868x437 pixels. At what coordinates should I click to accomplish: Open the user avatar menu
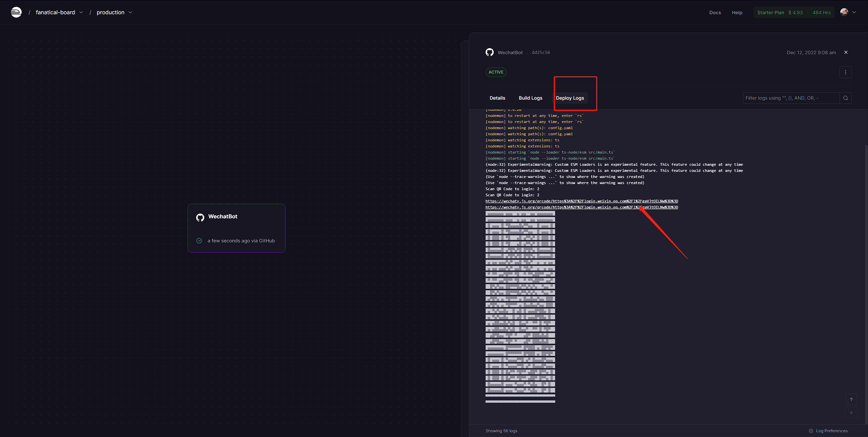tap(844, 12)
